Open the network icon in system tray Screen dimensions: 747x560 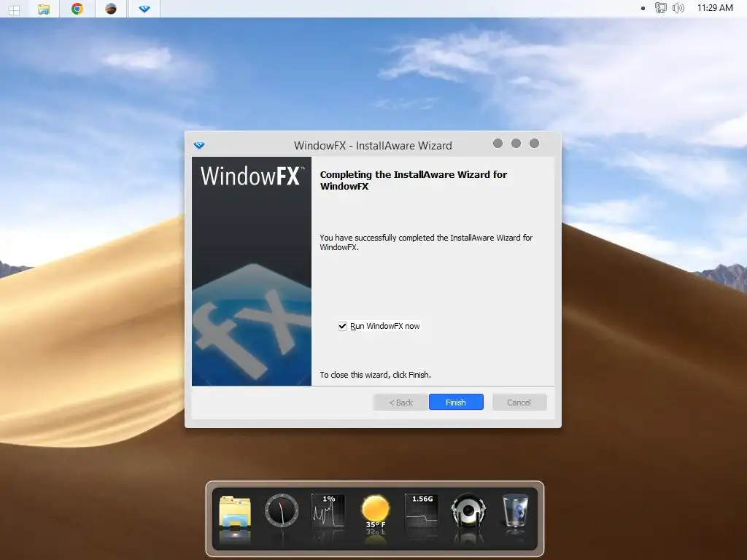coord(660,7)
